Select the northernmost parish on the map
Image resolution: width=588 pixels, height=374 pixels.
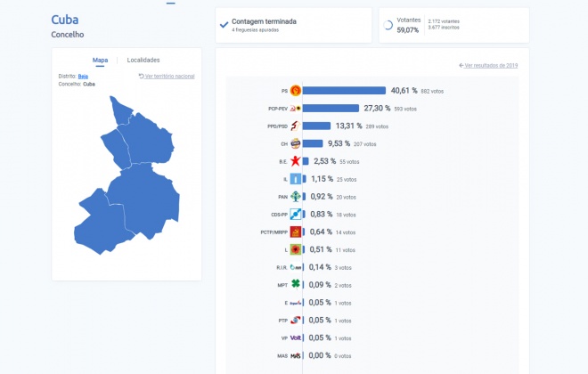tap(121, 111)
